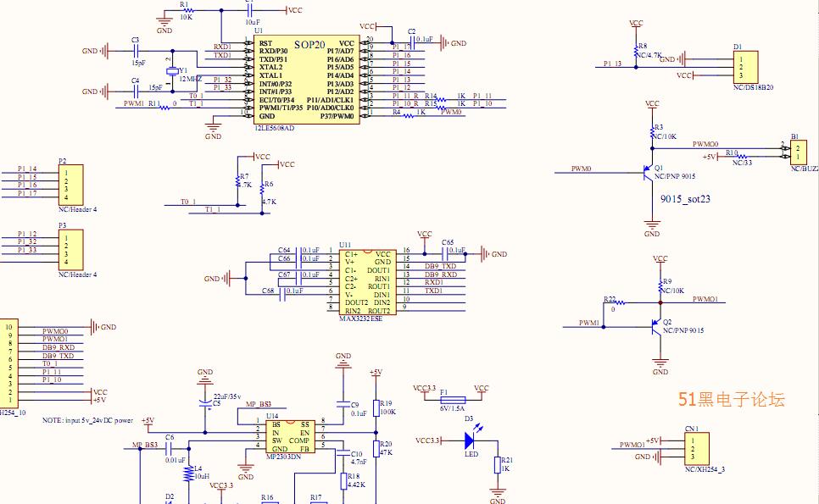819x504 pixels.
Task: Select the CN1 NC/XH254_3 connector
Action: click(x=697, y=449)
